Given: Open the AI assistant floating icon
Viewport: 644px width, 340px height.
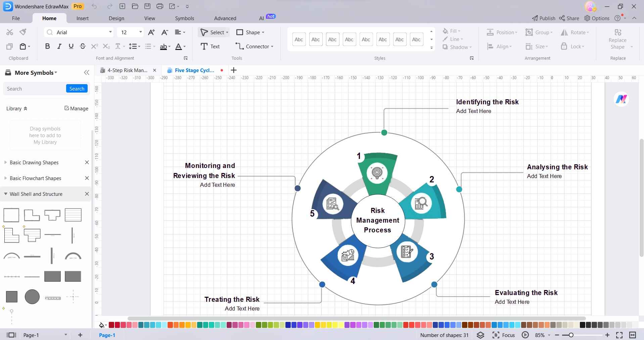Looking at the screenshot, I should pyautogui.click(x=621, y=99).
